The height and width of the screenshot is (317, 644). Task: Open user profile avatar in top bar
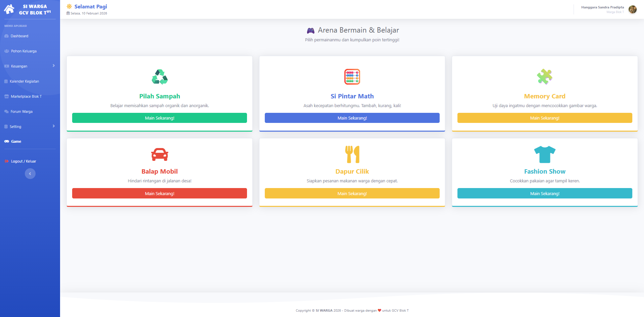(x=632, y=9)
